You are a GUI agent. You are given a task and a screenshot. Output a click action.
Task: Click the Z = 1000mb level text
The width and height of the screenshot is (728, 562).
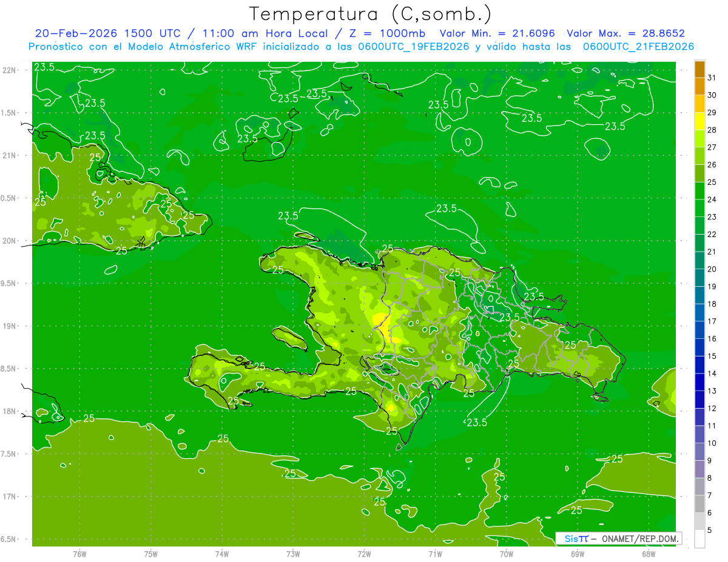[385, 34]
